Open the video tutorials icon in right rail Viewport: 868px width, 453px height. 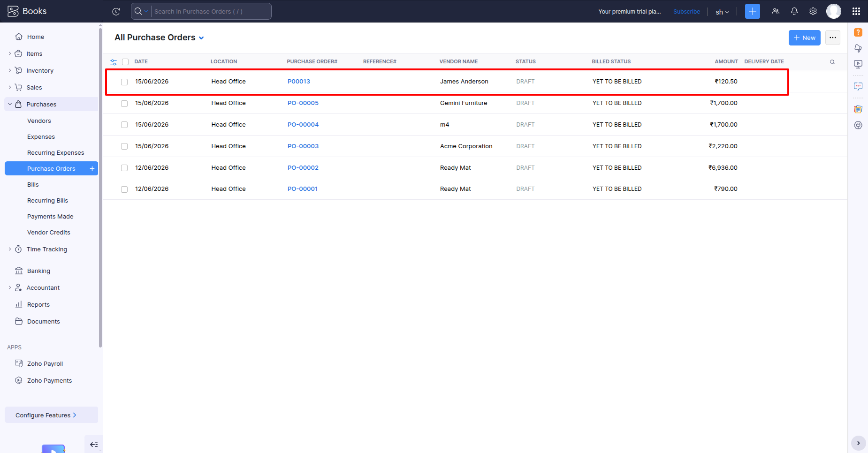point(858,64)
